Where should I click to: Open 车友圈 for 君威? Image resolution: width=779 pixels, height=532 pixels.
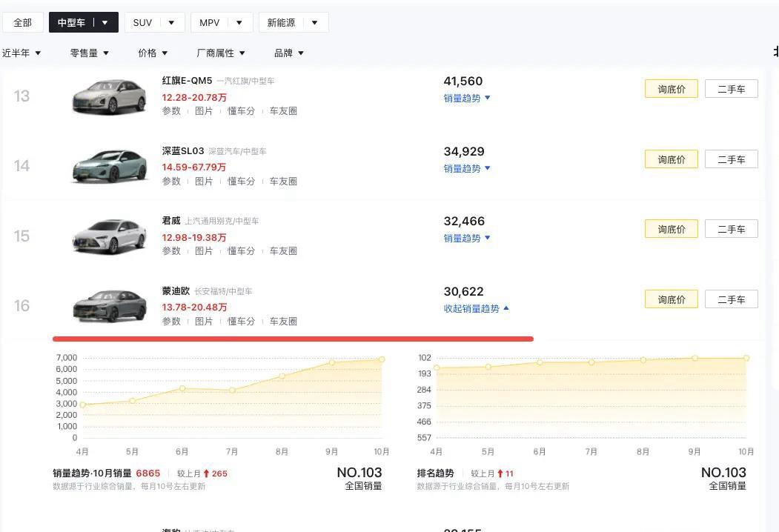(x=283, y=251)
